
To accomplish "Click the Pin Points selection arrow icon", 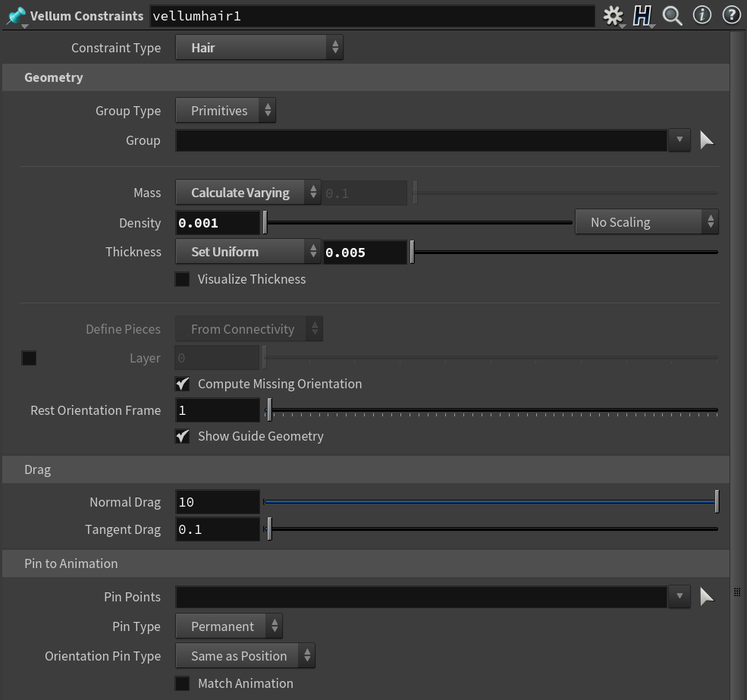I will point(707,597).
